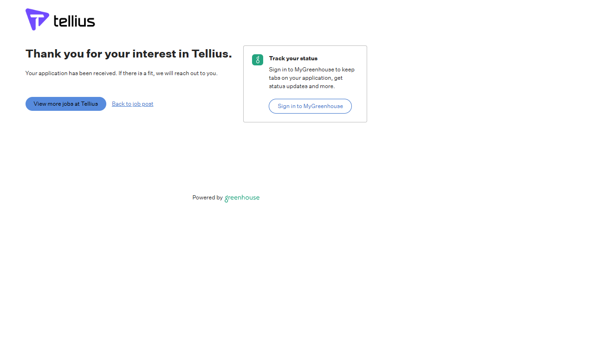Click the 'Thank you for your interest' heading

point(129,54)
